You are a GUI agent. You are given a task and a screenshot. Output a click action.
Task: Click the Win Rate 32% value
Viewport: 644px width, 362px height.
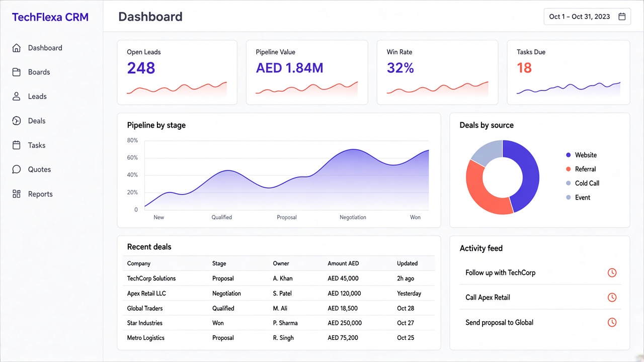click(x=400, y=68)
